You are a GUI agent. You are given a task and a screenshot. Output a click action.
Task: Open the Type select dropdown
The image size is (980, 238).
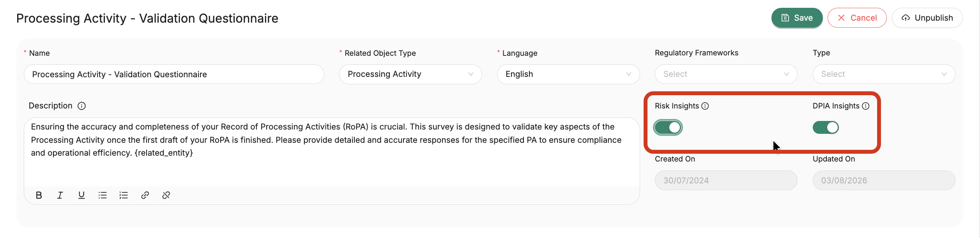(x=884, y=74)
